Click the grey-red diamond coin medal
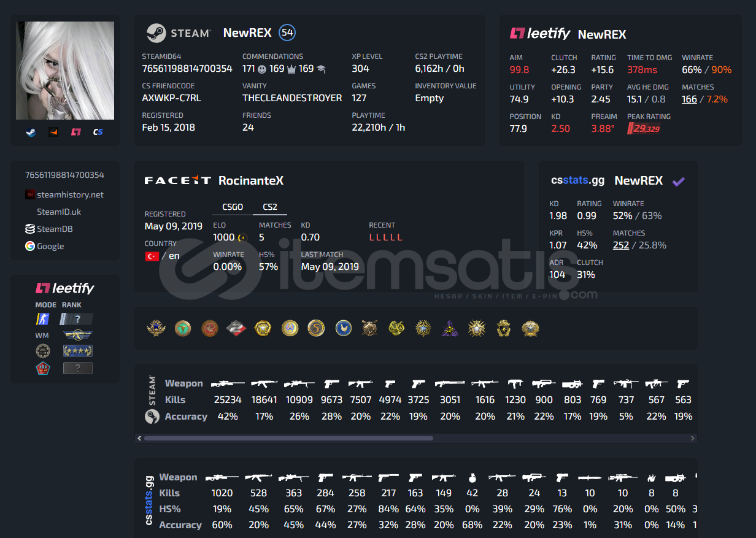 click(236, 328)
